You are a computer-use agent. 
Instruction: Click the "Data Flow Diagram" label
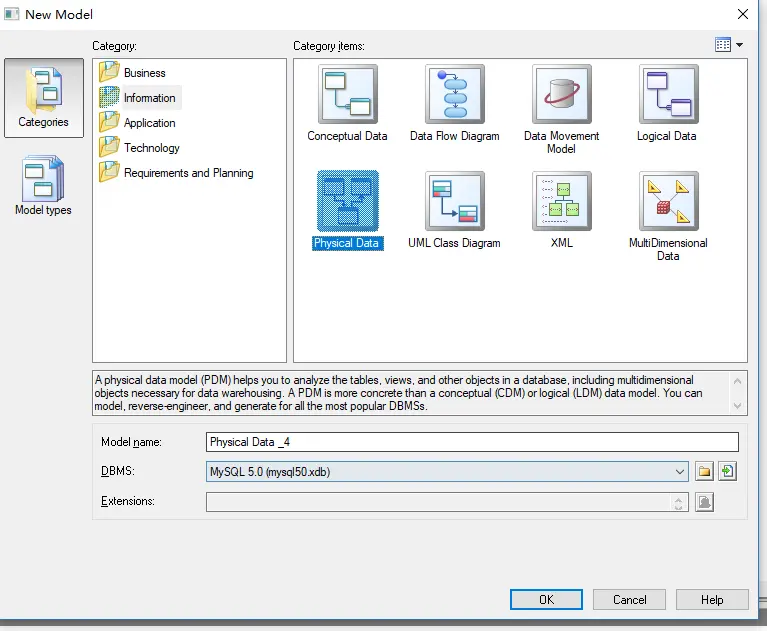[455, 136]
